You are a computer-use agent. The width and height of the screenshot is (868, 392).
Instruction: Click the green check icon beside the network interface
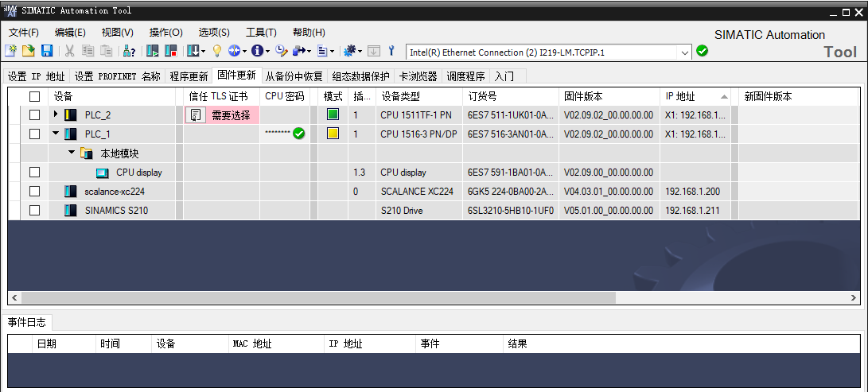click(x=702, y=52)
